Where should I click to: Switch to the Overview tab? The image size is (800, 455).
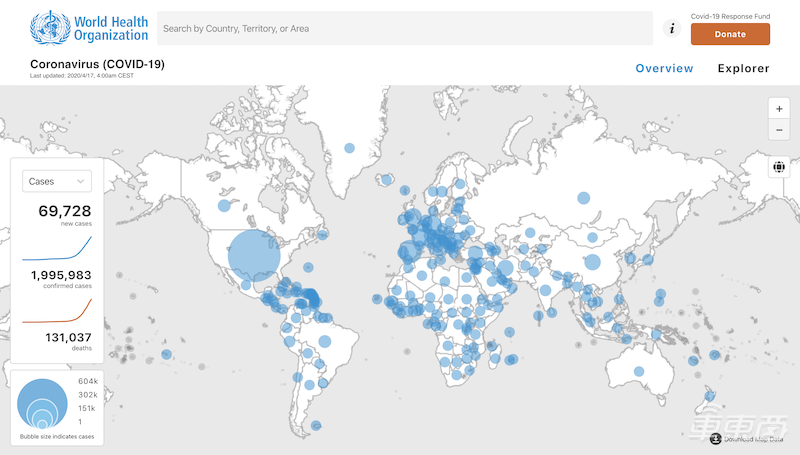point(664,69)
